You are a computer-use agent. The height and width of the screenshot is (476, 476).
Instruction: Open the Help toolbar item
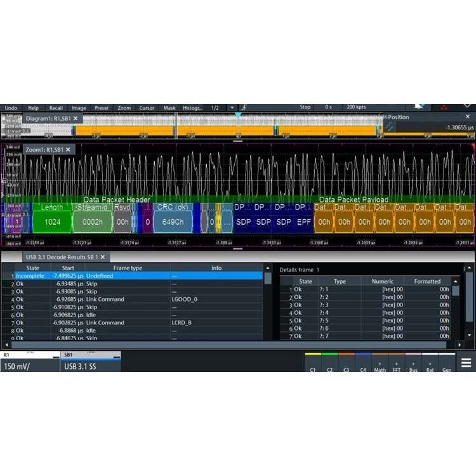(34, 108)
